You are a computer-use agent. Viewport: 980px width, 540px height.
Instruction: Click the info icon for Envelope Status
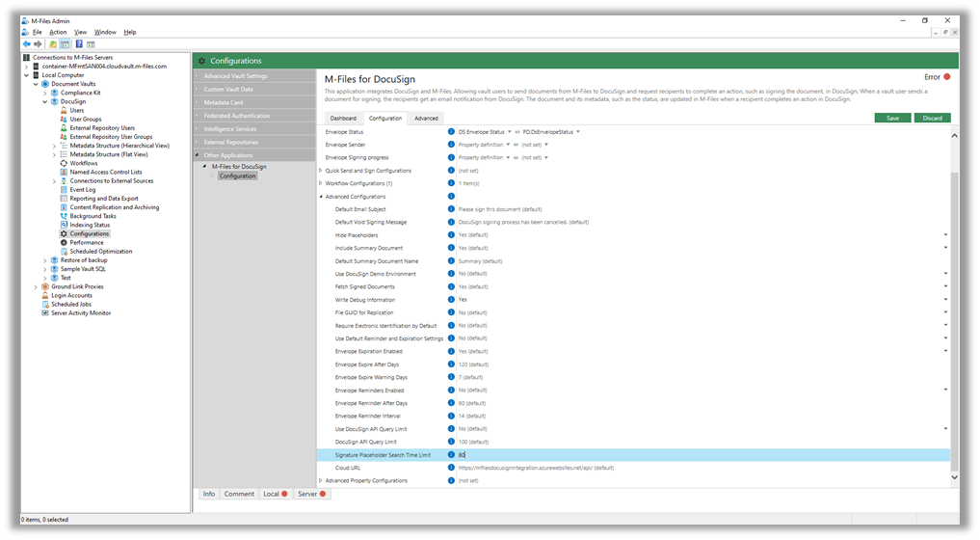click(451, 131)
